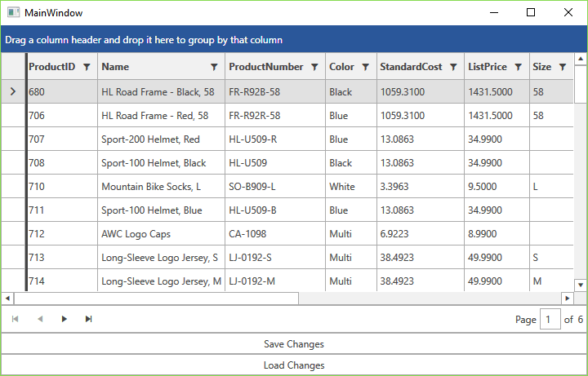The width and height of the screenshot is (588, 376).
Task: Click the Save Changes button
Action: (x=294, y=344)
